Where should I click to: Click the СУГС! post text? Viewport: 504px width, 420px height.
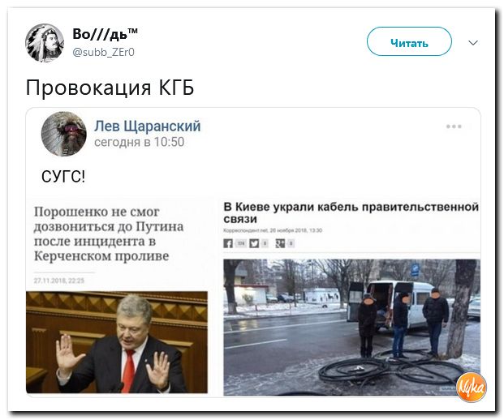click(63, 176)
